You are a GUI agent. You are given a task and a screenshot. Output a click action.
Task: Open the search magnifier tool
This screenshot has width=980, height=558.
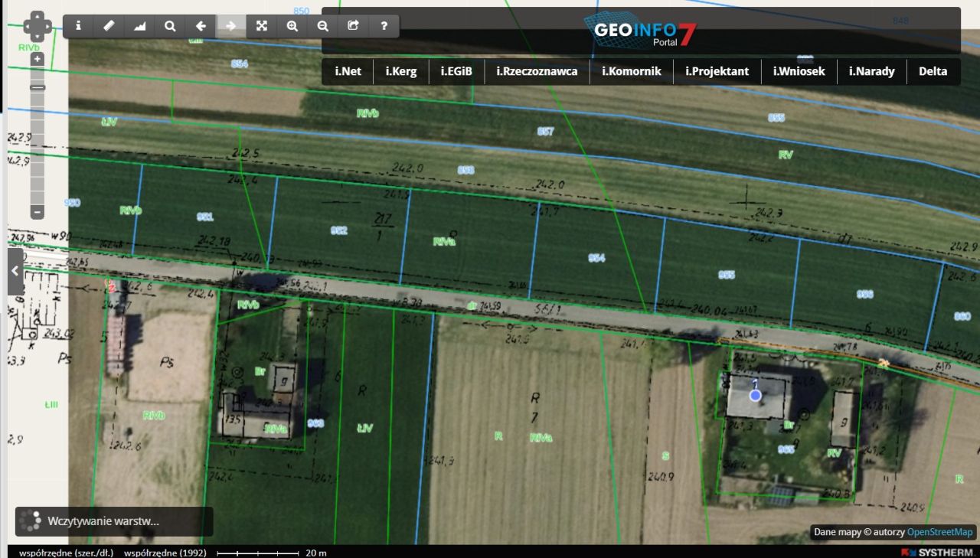click(x=170, y=26)
